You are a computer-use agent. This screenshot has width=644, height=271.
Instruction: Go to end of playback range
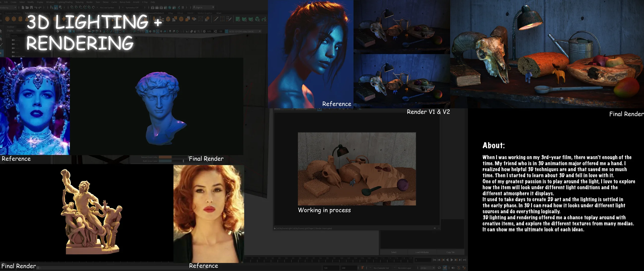464,260
